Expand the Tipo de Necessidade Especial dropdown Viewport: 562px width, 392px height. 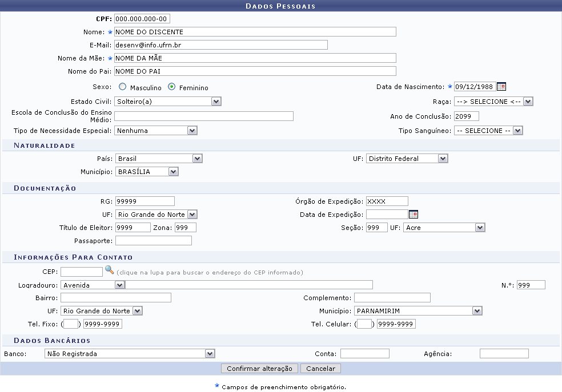click(155, 131)
